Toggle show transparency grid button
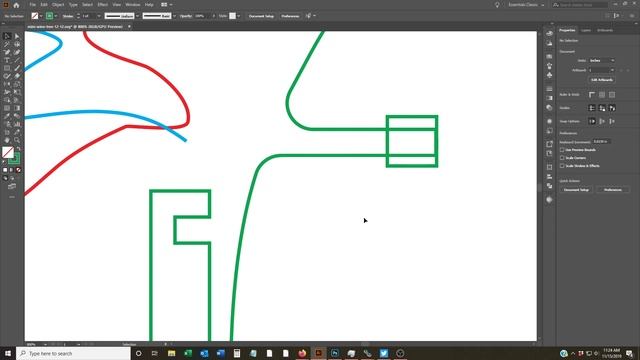This screenshot has height=360, width=640. [x=612, y=95]
